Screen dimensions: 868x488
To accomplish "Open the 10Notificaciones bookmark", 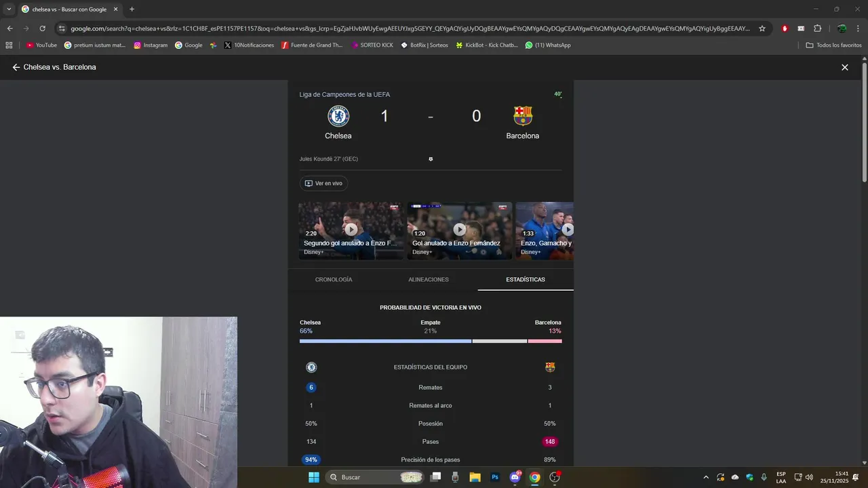I will [x=249, y=45].
